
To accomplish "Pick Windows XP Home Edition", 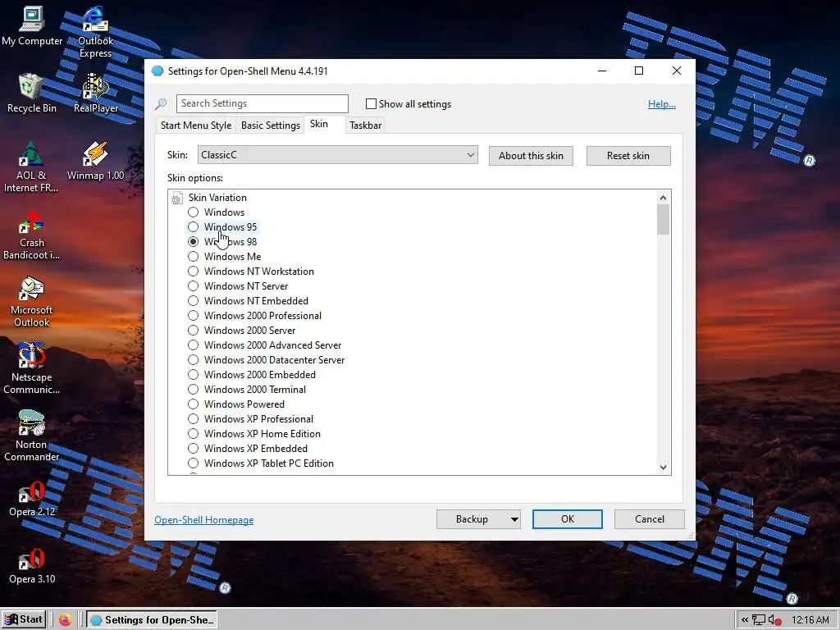I will click(x=193, y=434).
